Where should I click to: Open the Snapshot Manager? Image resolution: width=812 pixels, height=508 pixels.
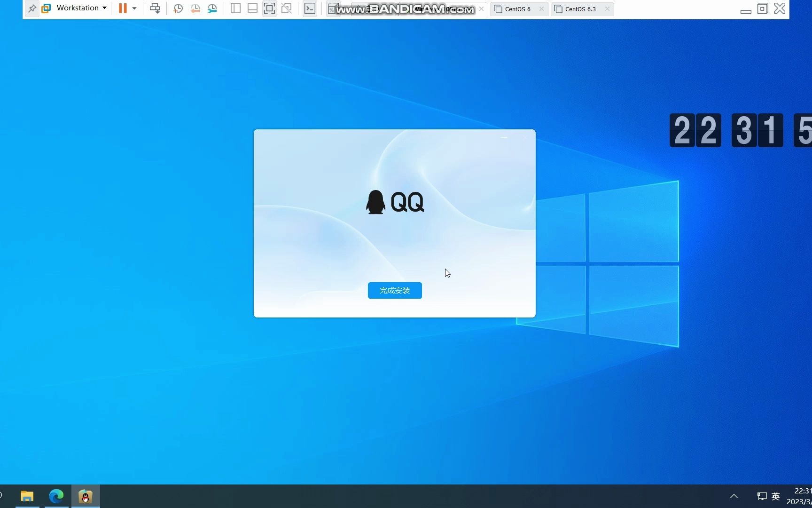pyautogui.click(x=212, y=8)
